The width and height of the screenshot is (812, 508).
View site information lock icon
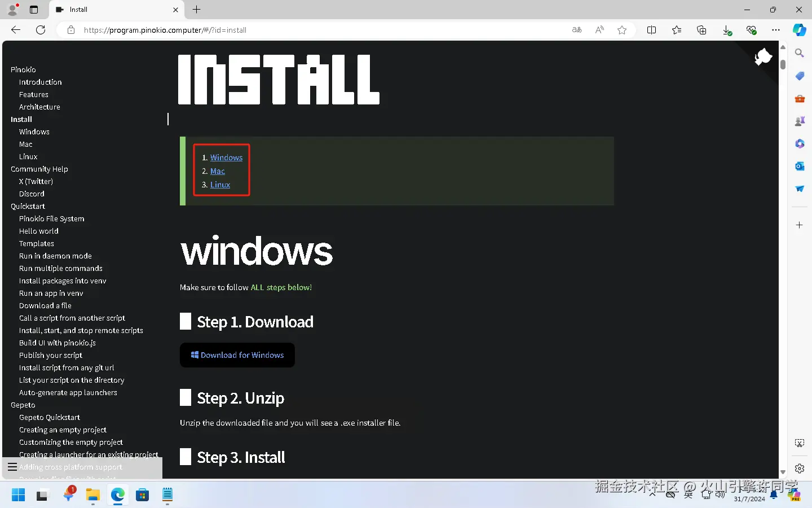[x=71, y=30]
